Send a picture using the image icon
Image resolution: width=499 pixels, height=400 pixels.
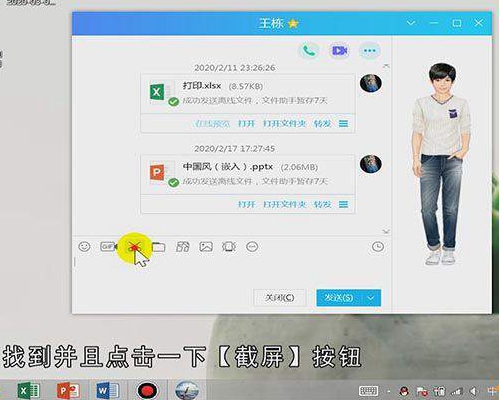[206, 247]
